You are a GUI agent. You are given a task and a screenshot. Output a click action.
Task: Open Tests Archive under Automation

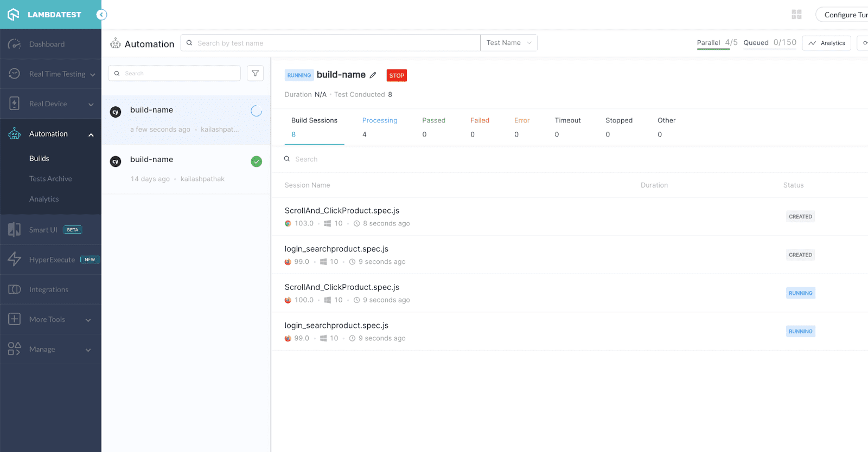[x=50, y=178]
